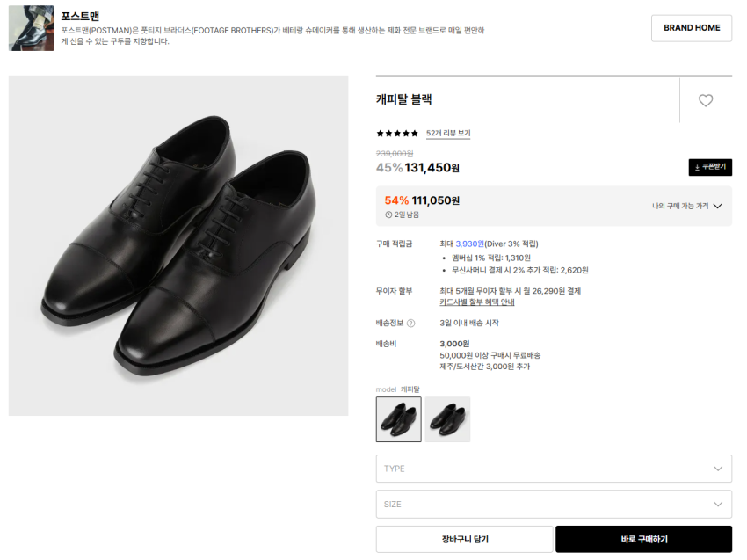Open the 카드사별 할부 혜택 안내 link

click(x=476, y=302)
